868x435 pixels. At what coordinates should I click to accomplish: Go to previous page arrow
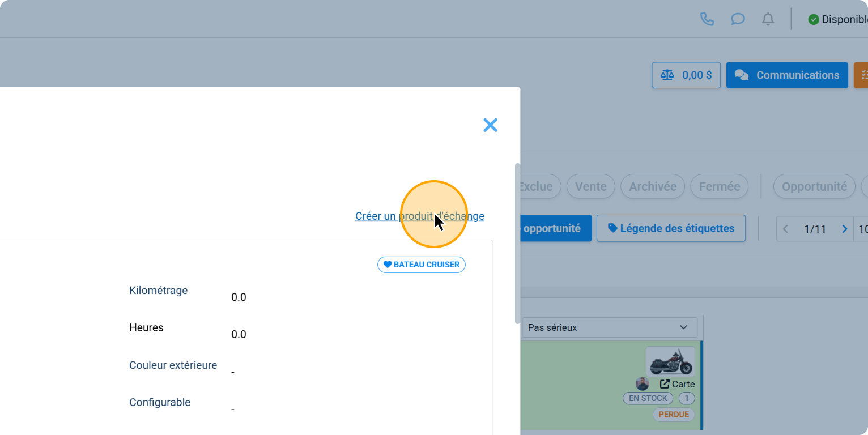pyautogui.click(x=785, y=229)
